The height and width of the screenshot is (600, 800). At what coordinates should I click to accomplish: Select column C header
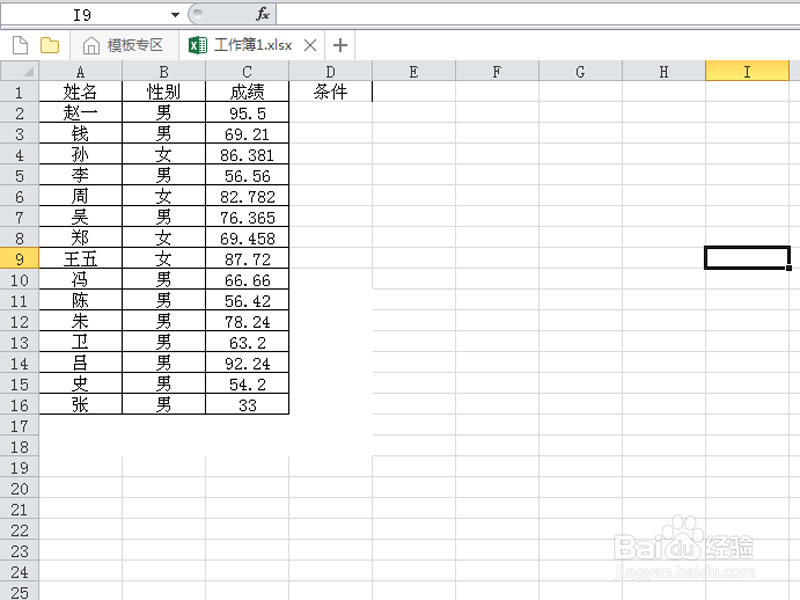coord(247,71)
